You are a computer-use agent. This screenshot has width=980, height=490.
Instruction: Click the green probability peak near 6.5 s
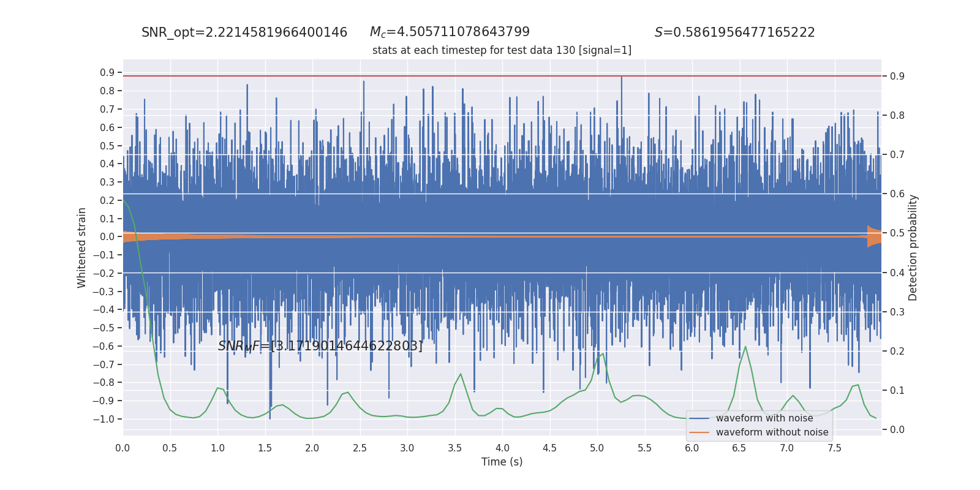(x=745, y=347)
